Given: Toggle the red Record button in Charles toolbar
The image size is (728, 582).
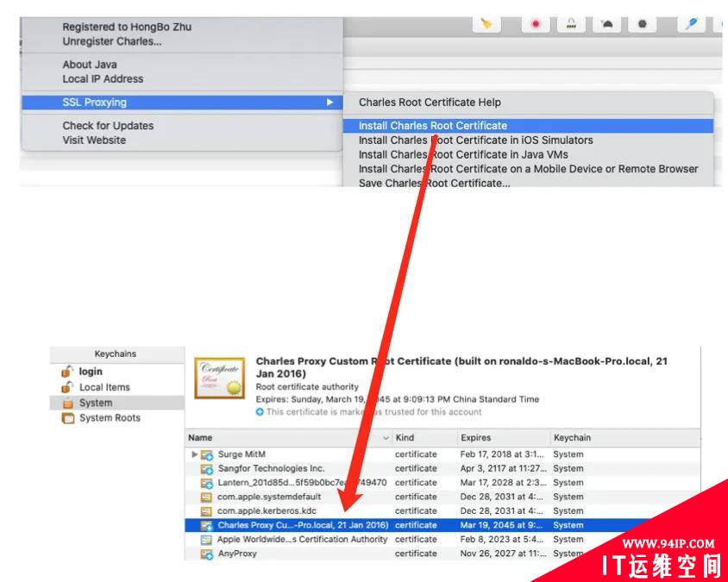Looking at the screenshot, I should (x=536, y=23).
